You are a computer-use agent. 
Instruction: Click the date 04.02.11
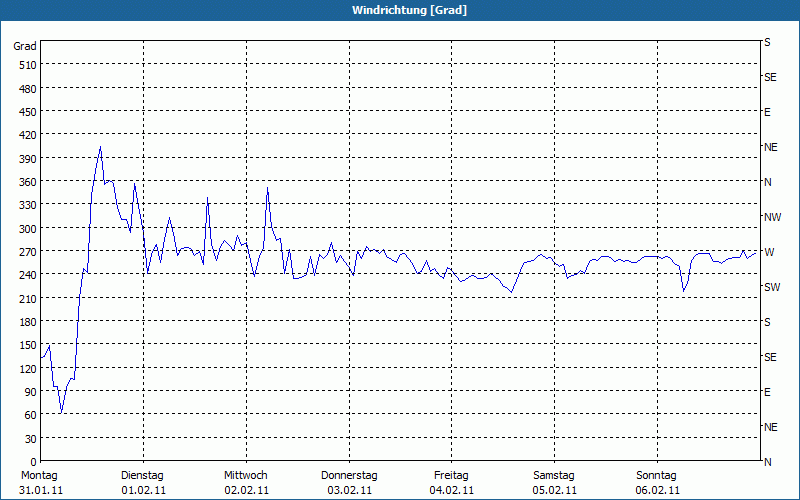(x=452, y=491)
